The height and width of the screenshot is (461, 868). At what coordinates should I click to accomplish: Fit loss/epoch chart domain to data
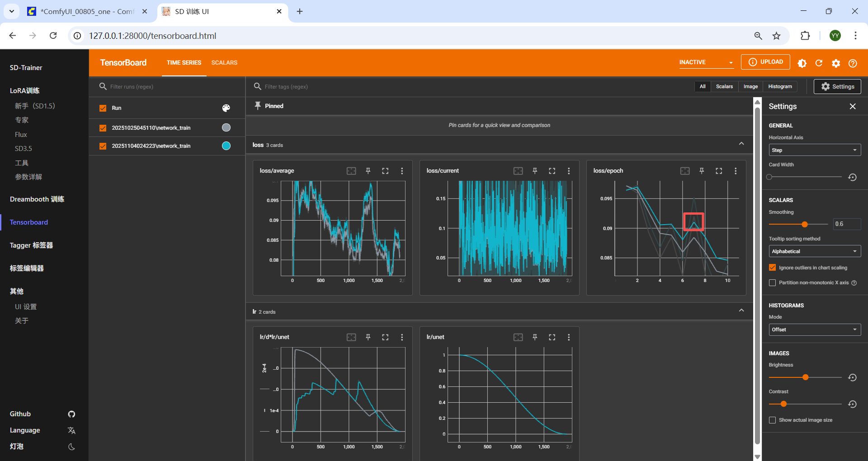685,171
